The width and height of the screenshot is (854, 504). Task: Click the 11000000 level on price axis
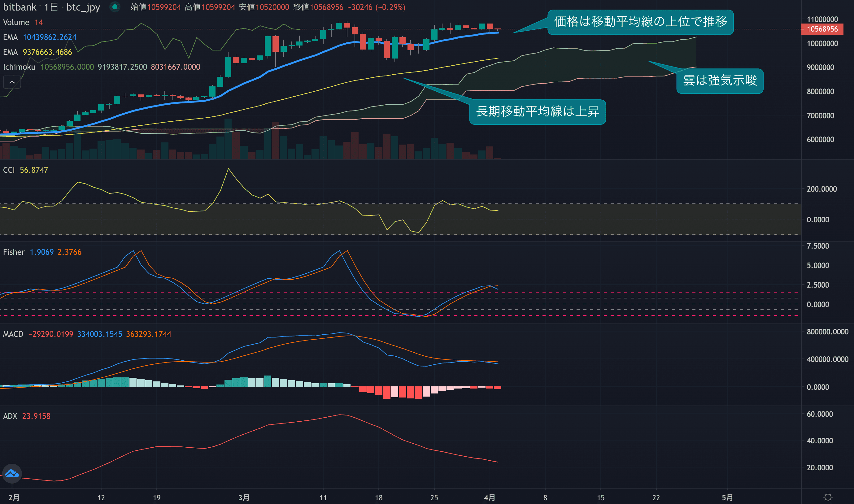[x=822, y=20]
